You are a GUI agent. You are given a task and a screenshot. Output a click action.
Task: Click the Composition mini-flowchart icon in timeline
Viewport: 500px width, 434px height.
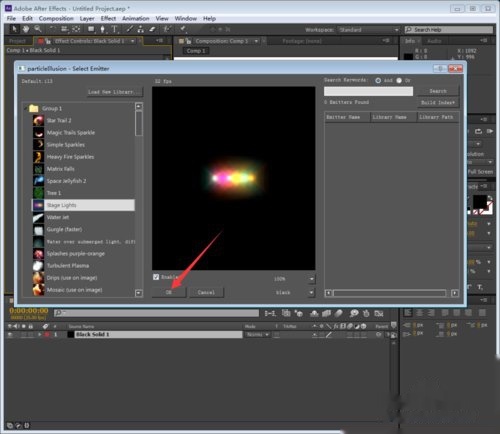270,313
